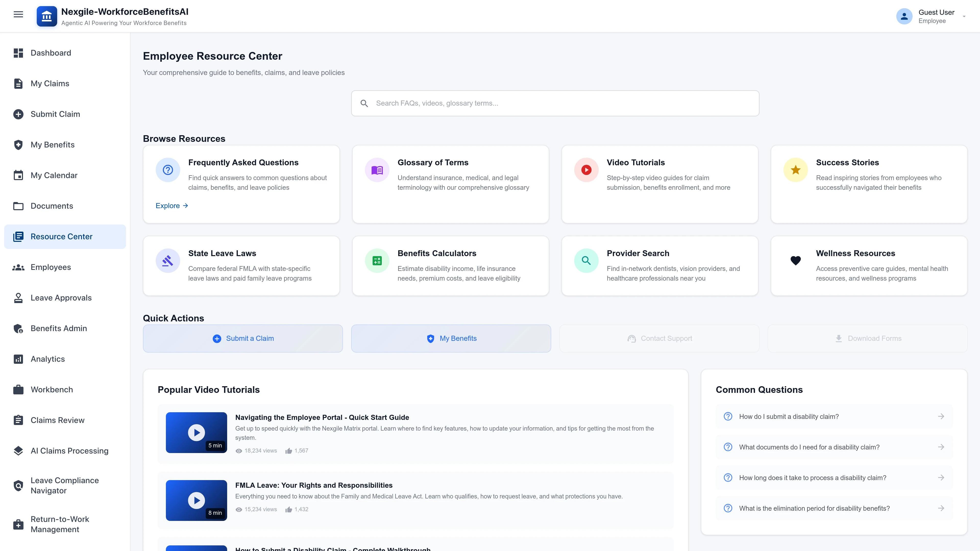Click the State Leave Laws gavel icon
The width and height of the screenshot is (980, 551).
pos(167,261)
